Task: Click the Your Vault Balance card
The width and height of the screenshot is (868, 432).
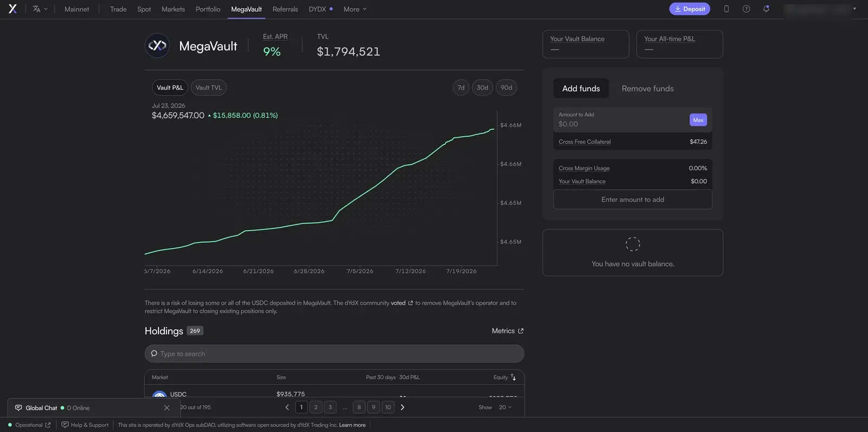Action: point(586,44)
